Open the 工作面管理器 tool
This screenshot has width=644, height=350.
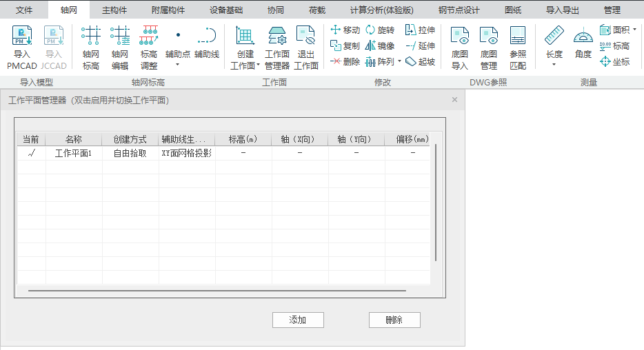277,47
